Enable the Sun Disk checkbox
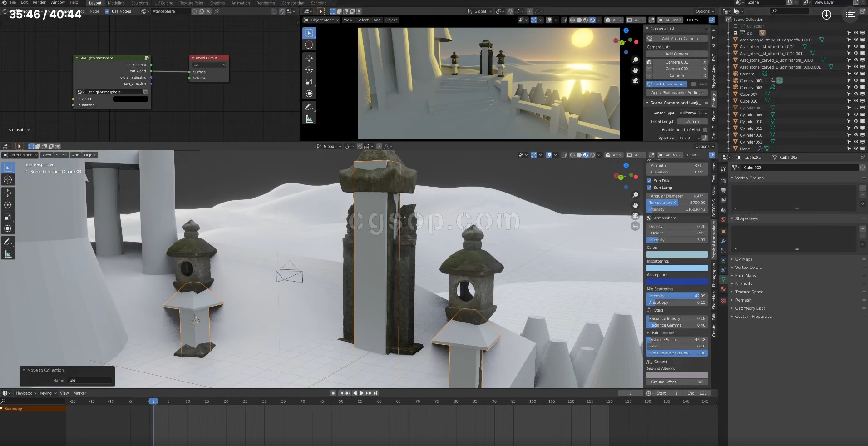Image resolution: width=868 pixels, height=446 pixels. pos(649,181)
